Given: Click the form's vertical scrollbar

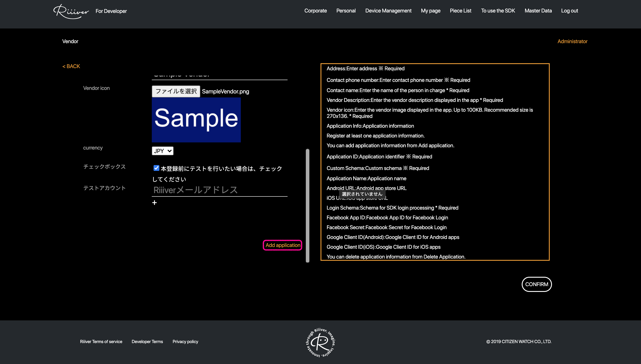Looking at the screenshot, I should coord(308,206).
